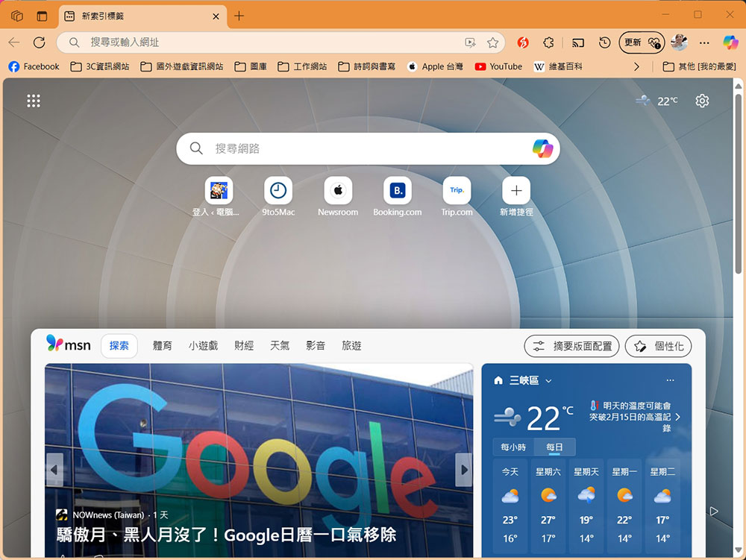Click the 摘要版面配置 button
The image size is (746, 560).
click(571, 346)
